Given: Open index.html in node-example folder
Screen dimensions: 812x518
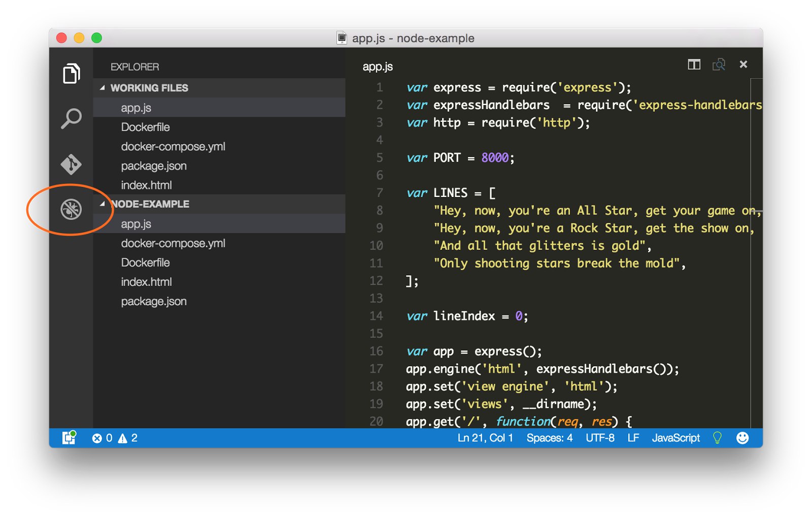Looking at the screenshot, I should coord(219,282).
